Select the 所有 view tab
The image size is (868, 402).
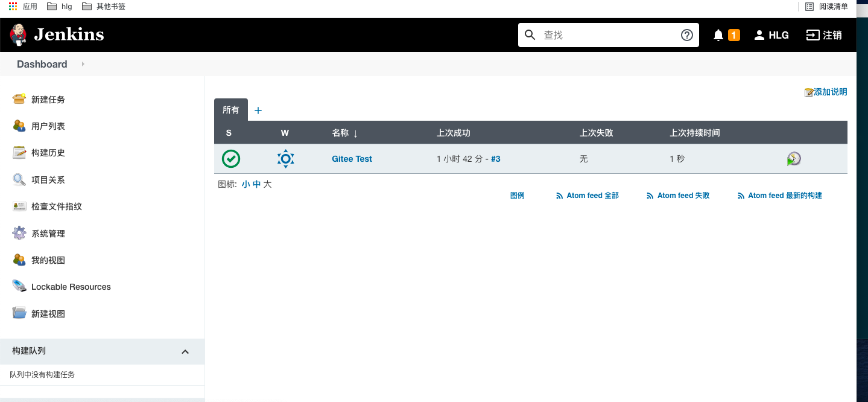pyautogui.click(x=231, y=110)
